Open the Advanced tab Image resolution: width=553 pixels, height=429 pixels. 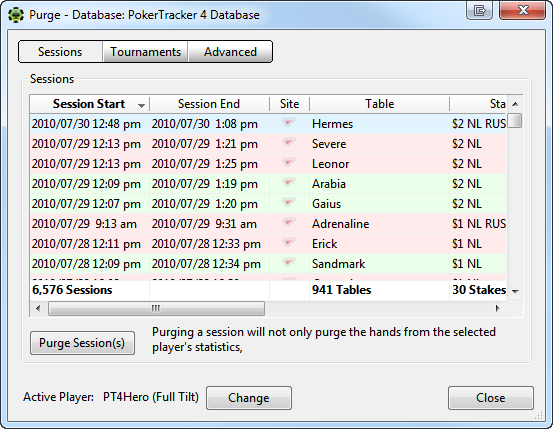coord(230,52)
